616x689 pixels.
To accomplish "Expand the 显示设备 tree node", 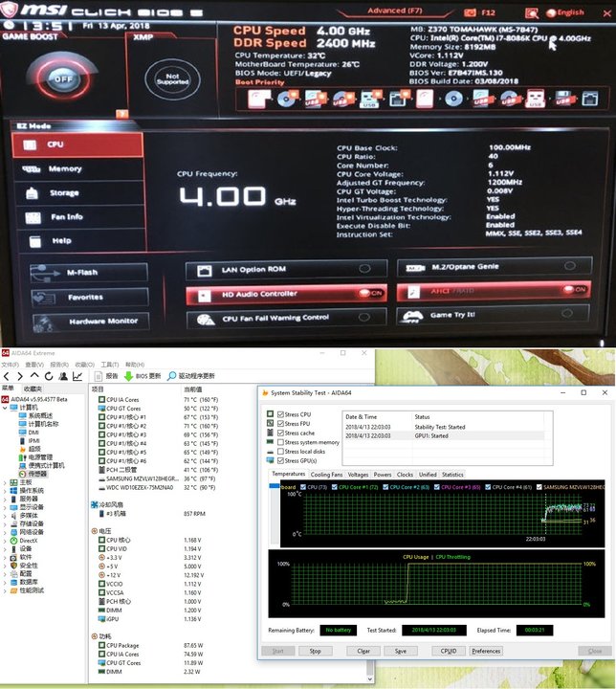I will 5,507.
